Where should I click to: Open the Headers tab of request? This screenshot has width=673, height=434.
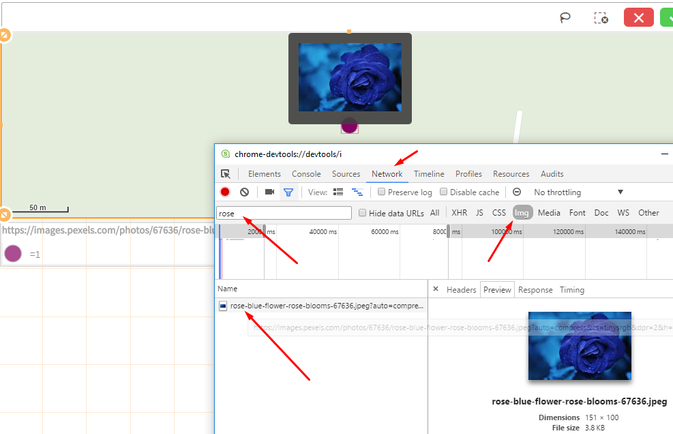click(x=461, y=290)
